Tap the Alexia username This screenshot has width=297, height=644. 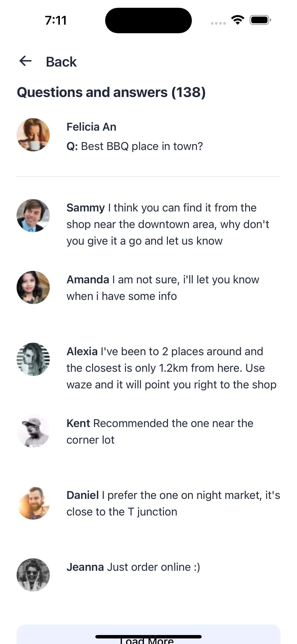pyautogui.click(x=82, y=351)
